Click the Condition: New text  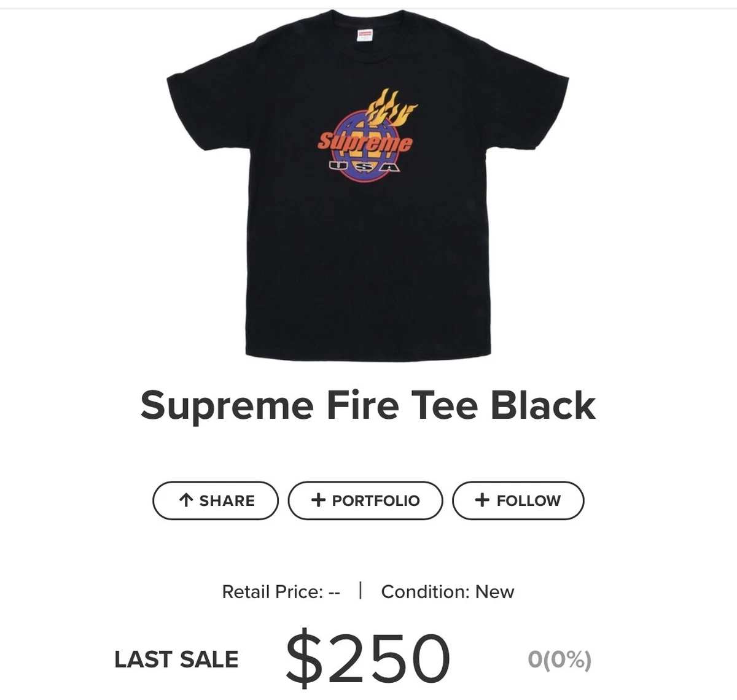click(x=448, y=592)
